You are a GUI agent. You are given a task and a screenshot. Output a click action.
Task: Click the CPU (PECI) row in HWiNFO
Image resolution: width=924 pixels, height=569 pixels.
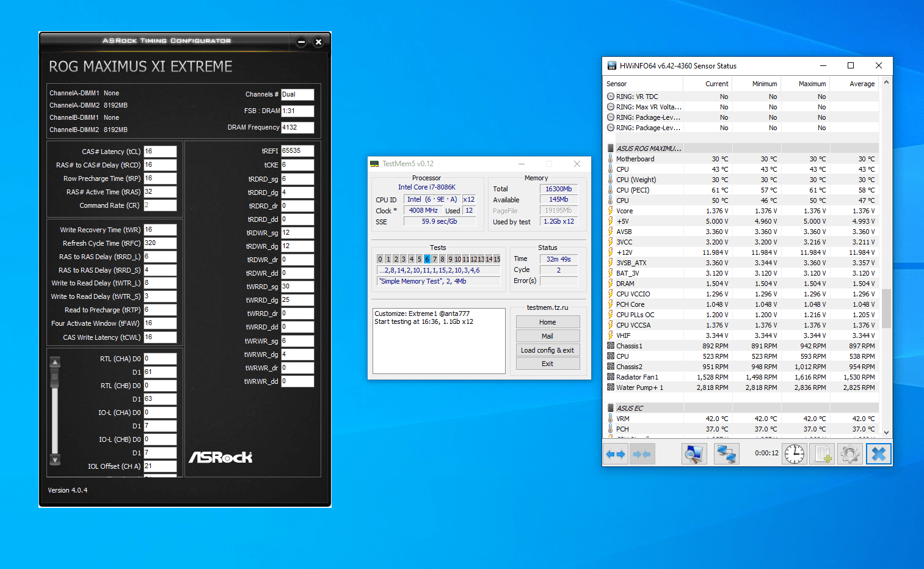point(741,190)
